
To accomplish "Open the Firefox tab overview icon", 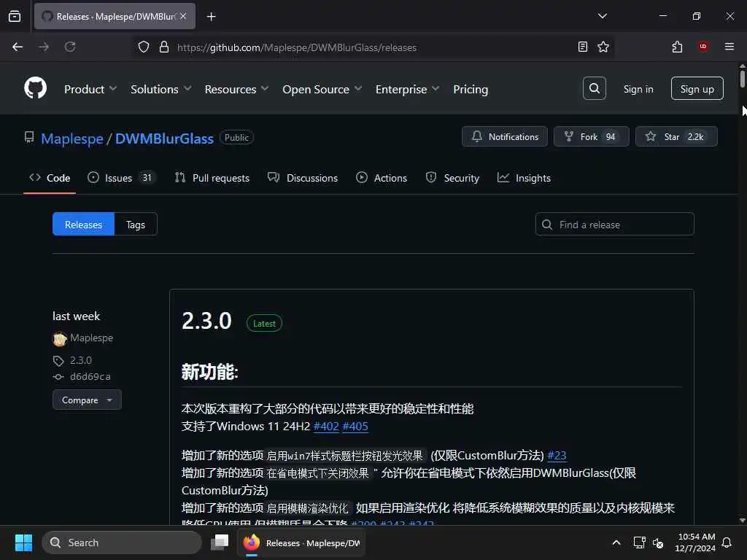I will [x=15, y=16].
